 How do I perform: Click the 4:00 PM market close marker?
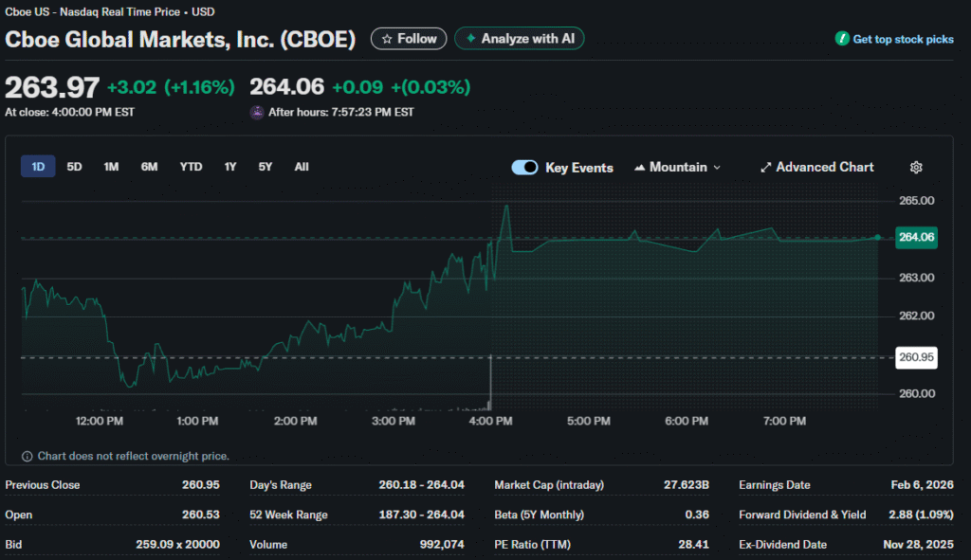[490, 379]
